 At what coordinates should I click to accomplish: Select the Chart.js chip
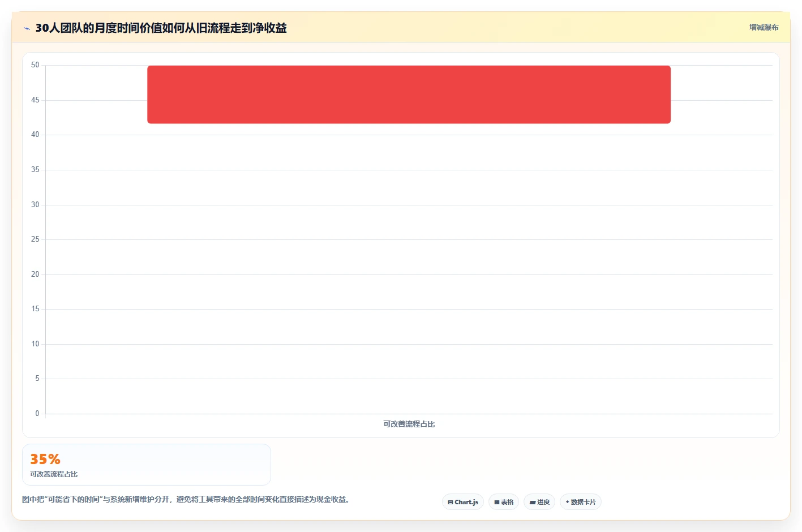click(x=463, y=502)
